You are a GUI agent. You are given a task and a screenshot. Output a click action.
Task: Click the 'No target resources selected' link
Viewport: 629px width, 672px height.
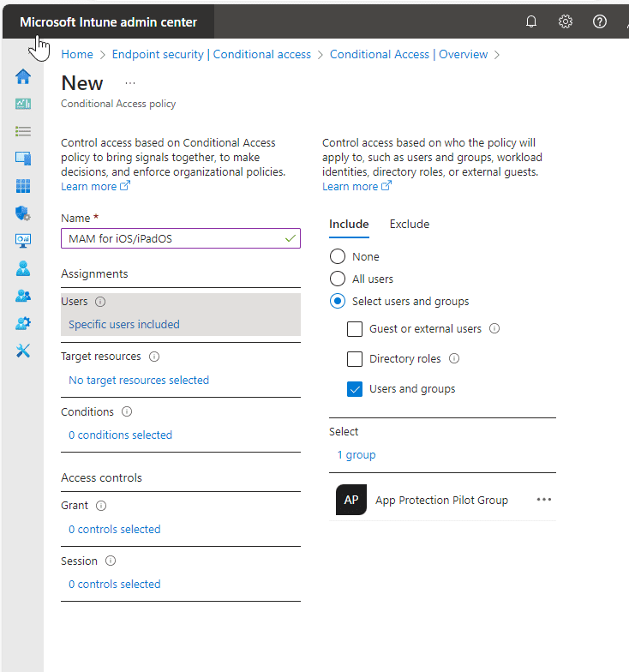139,380
